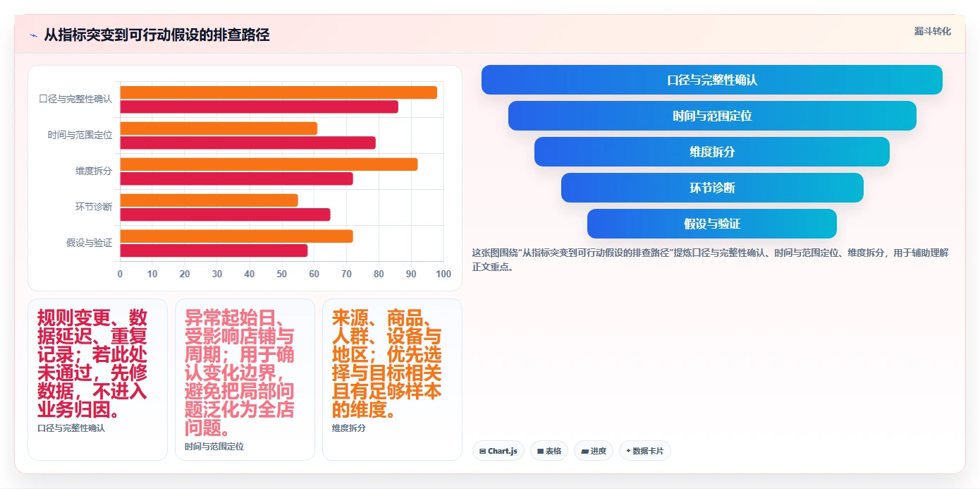Select the 漏斗转化 tag in the header
The height and width of the screenshot is (489, 980).
coord(932,31)
